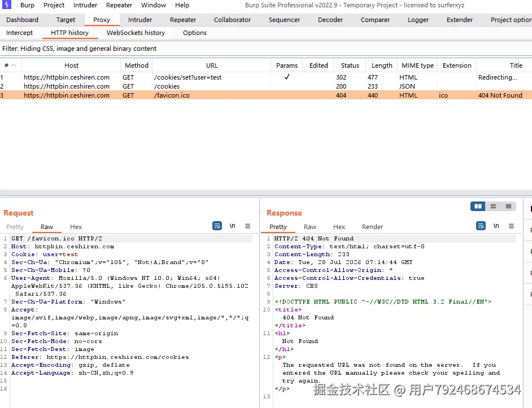Open the Repeater menu
The image size is (532, 408).
click(x=119, y=5)
